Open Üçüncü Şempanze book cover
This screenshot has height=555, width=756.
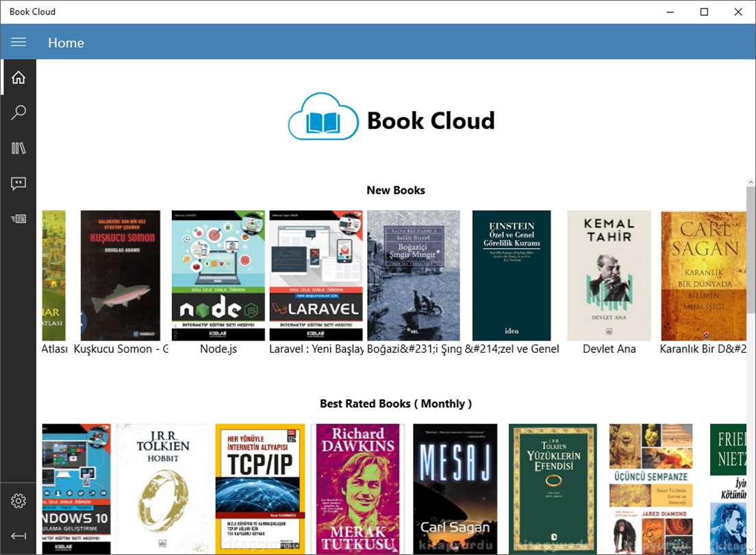(651, 489)
